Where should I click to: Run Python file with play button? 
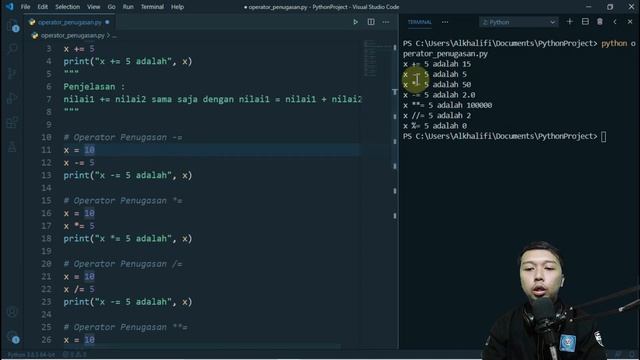click(356, 22)
